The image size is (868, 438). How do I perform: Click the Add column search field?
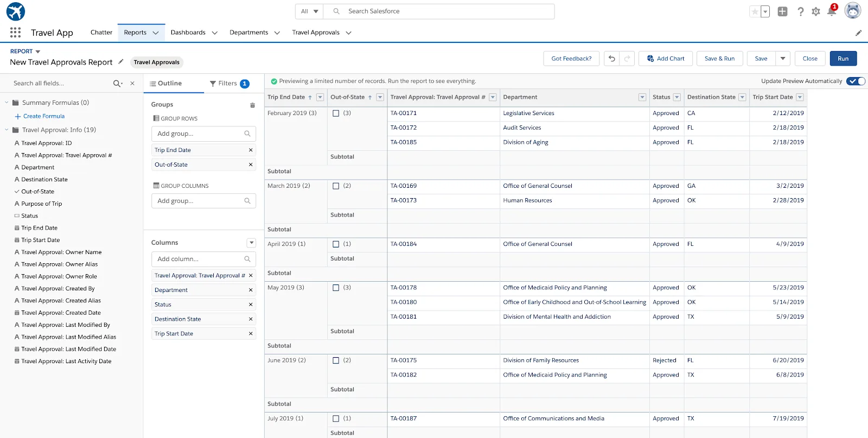[x=203, y=259]
